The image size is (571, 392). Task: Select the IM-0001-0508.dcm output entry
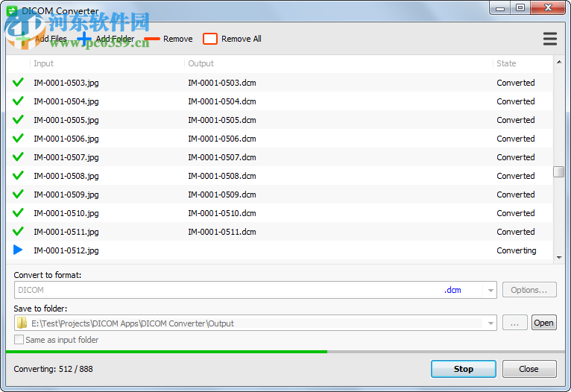pos(222,176)
